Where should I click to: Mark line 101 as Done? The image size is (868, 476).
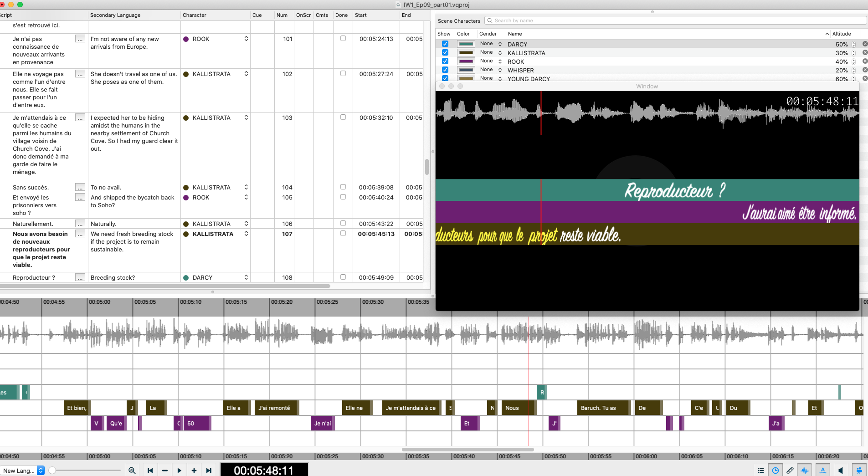pos(343,39)
